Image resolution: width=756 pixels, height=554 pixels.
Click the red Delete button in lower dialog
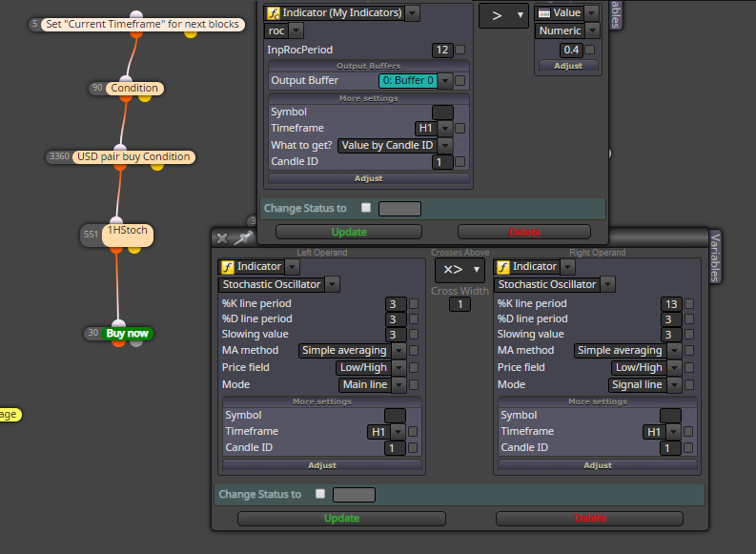pos(589,519)
